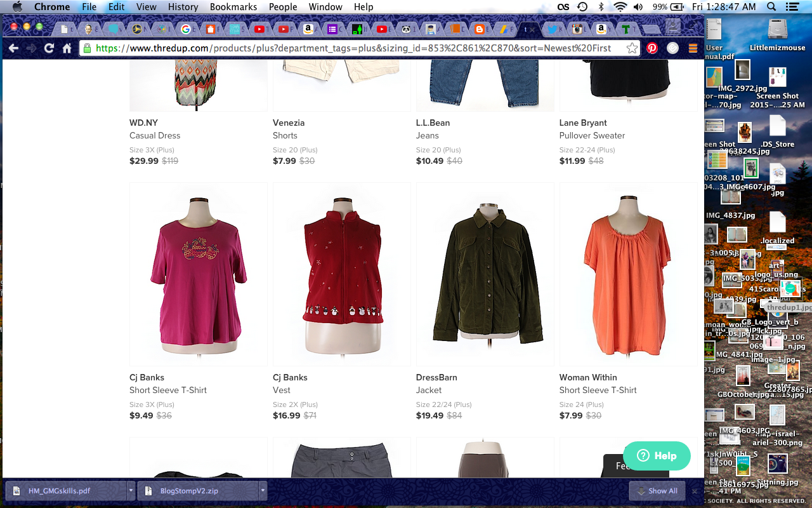Viewport: 812px width, 508px height.
Task: Close the downloads bar
Action: [695, 491]
